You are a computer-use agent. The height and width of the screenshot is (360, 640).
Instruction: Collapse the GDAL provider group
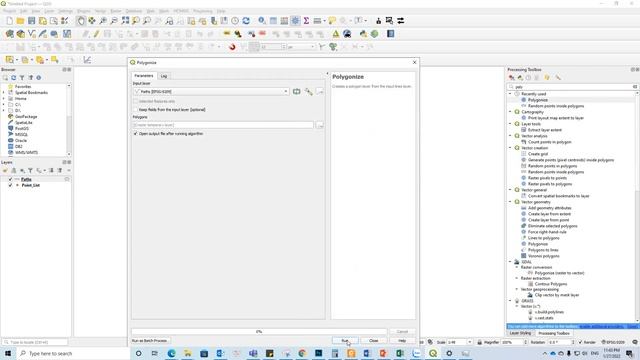tap(510, 262)
